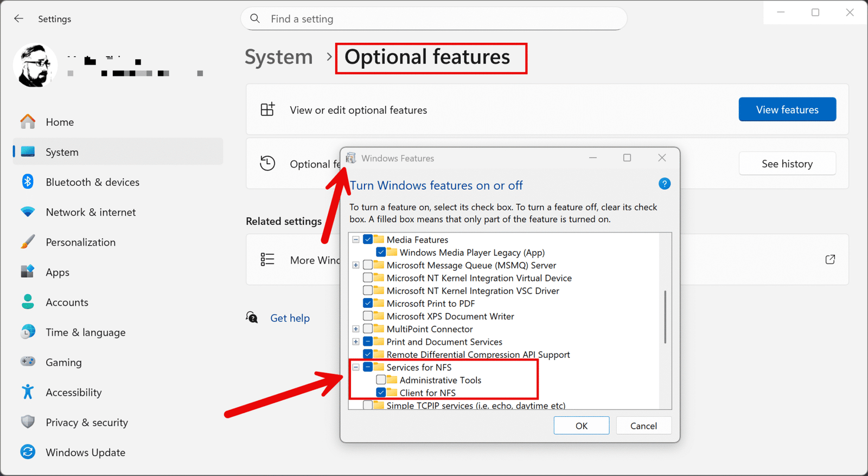
Task: Enable Microsoft Message Queue Server checkbox
Action: click(368, 265)
